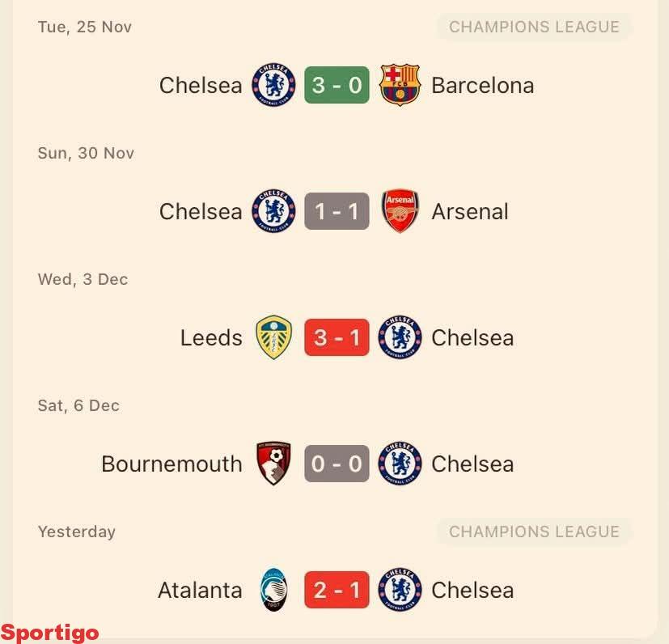
Task: Select Champions League tag on yesterday's match
Action: [534, 532]
